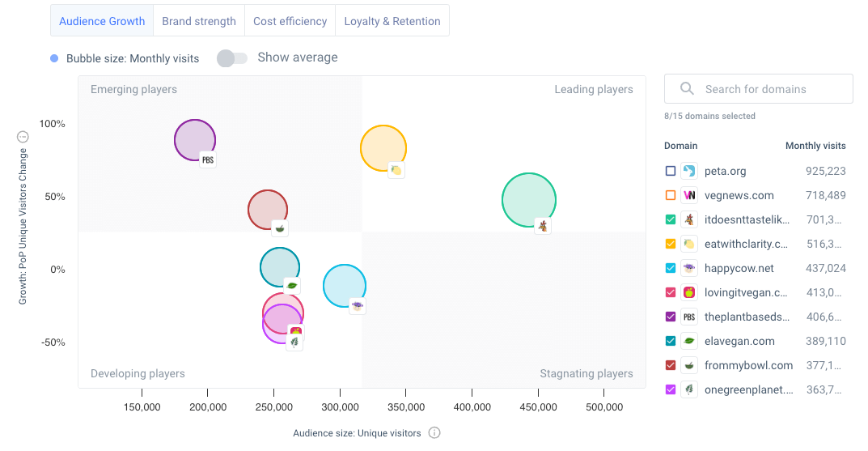Image resolution: width=868 pixels, height=451 pixels.
Task: Click the lemon icon on yellow bubble
Action: pos(396,170)
